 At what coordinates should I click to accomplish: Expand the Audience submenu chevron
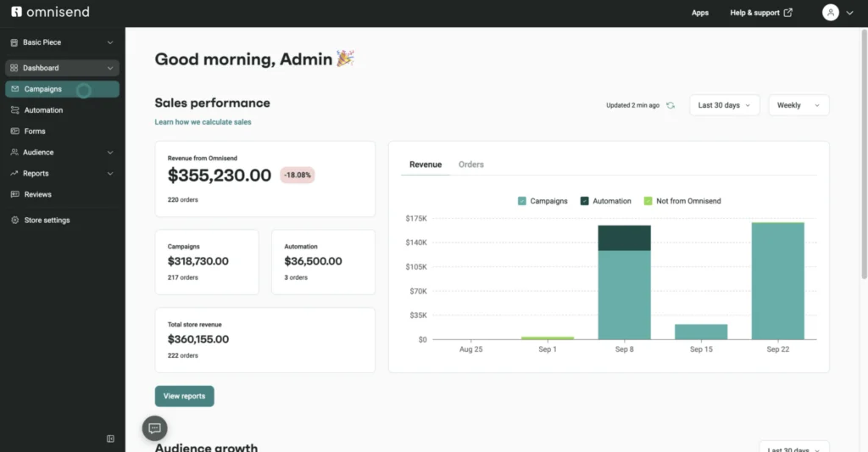pyautogui.click(x=110, y=153)
